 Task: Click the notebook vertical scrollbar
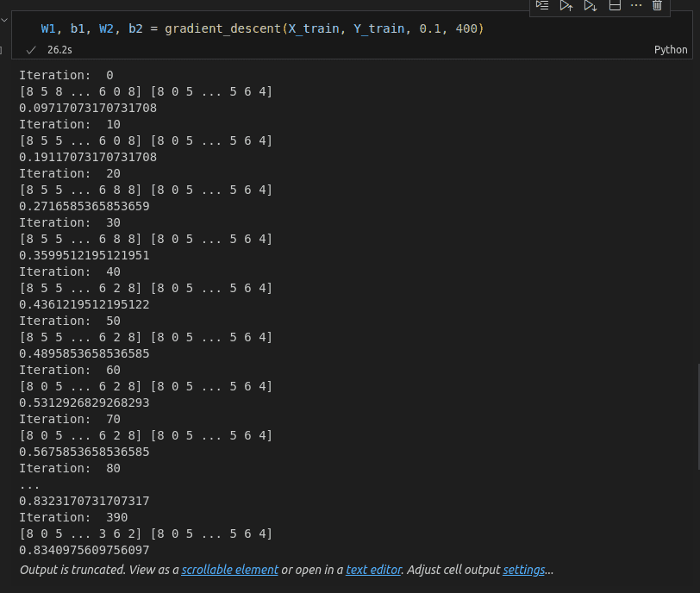[697, 414]
